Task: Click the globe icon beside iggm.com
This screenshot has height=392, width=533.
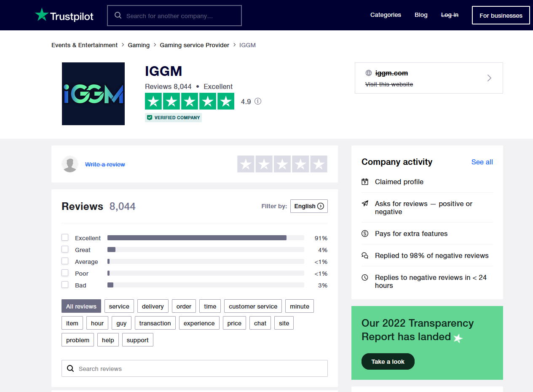Action: (x=369, y=73)
